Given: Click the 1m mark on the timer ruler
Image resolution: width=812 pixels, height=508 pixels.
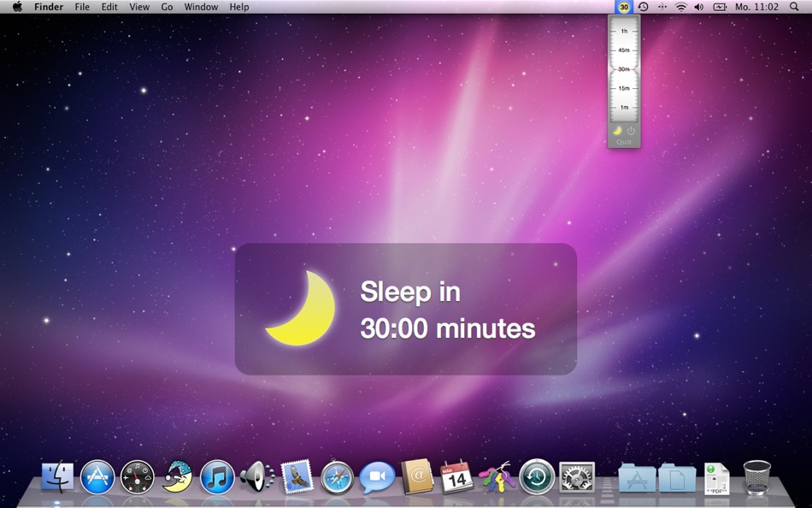Looking at the screenshot, I should [624, 107].
